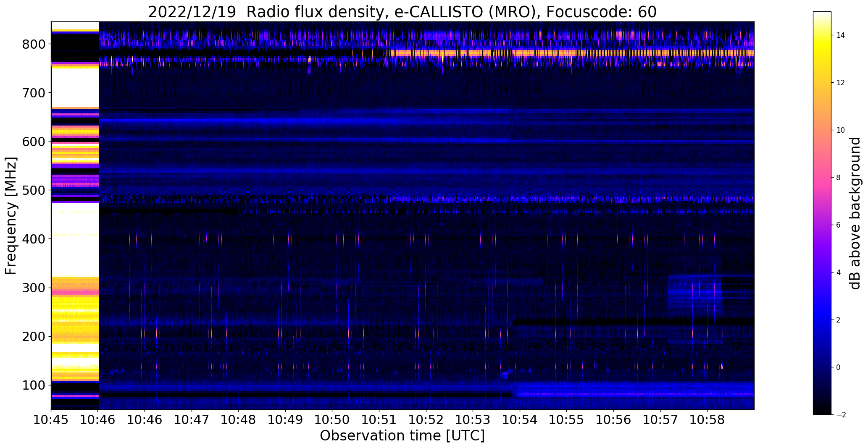Image resolution: width=868 pixels, height=448 pixels.
Task: Click the 10:54 time tick label
Action: [520, 420]
